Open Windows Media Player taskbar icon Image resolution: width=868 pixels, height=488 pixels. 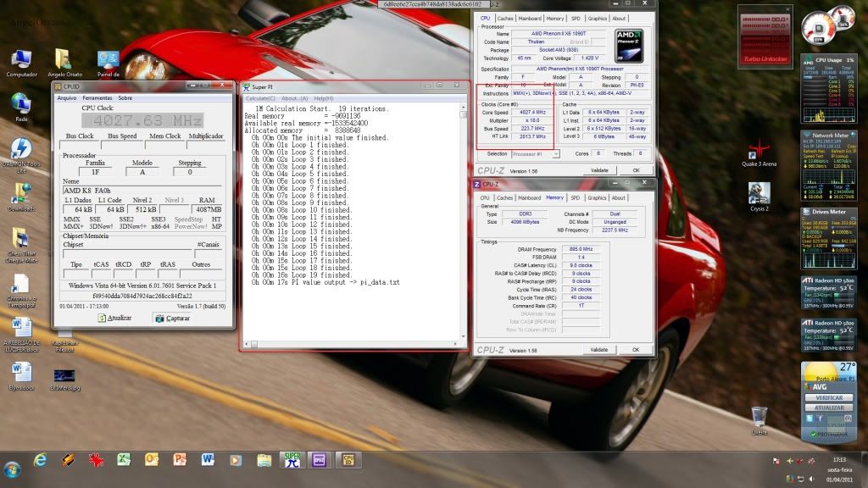[236, 460]
